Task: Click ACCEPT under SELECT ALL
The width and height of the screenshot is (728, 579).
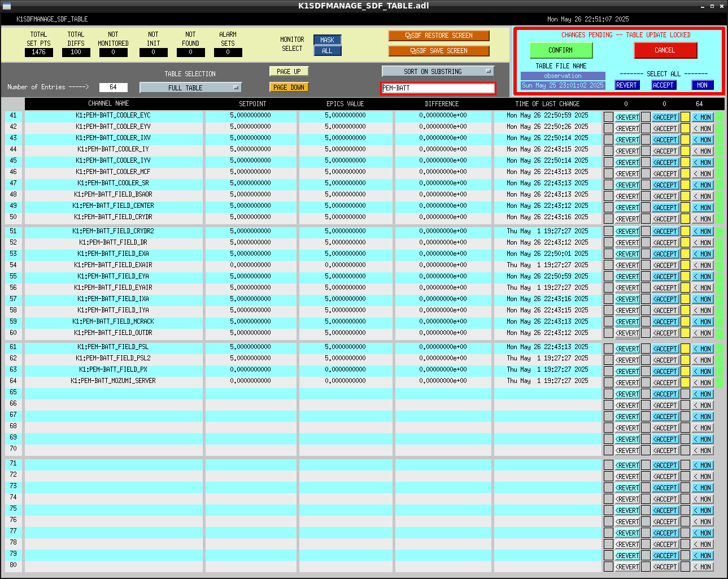Action: pos(663,85)
